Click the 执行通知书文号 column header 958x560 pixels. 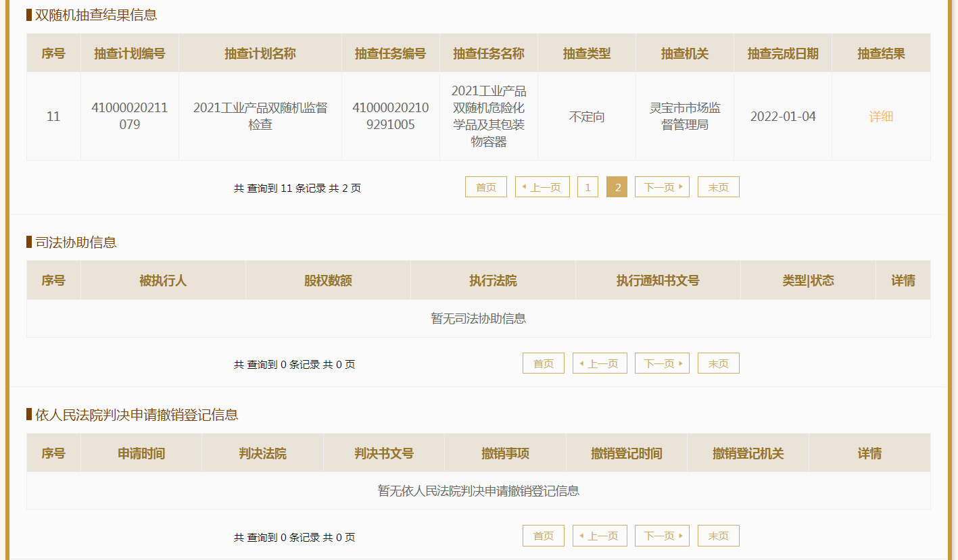(658, 280)
